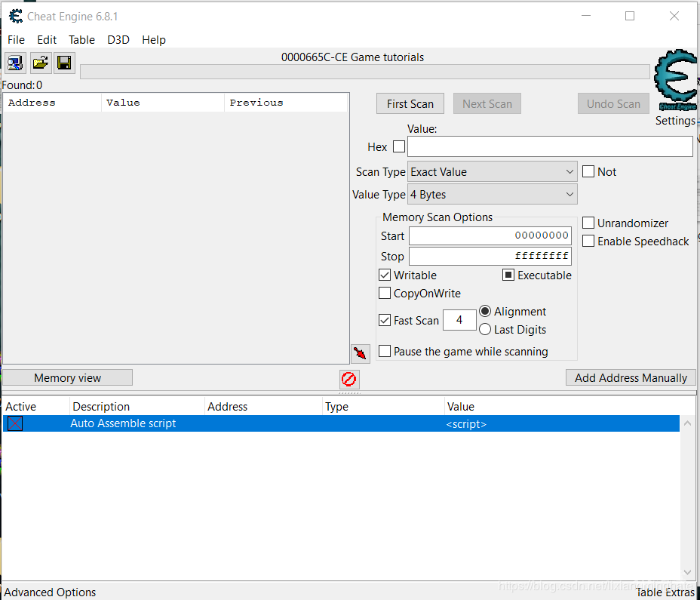The image size is (700, 600).
Task: Click the First Scan button
Action: tap(410, 103)
